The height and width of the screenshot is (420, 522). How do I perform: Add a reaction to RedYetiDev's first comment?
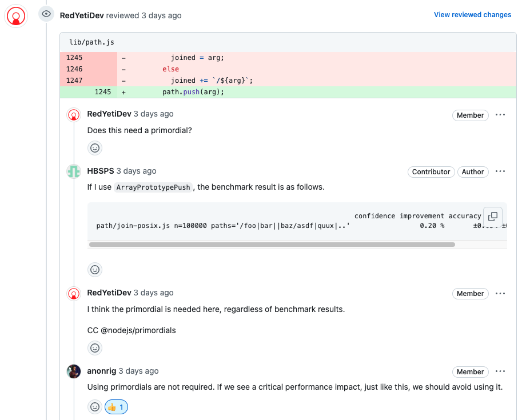pyautogui.click(x=94, y=147)
